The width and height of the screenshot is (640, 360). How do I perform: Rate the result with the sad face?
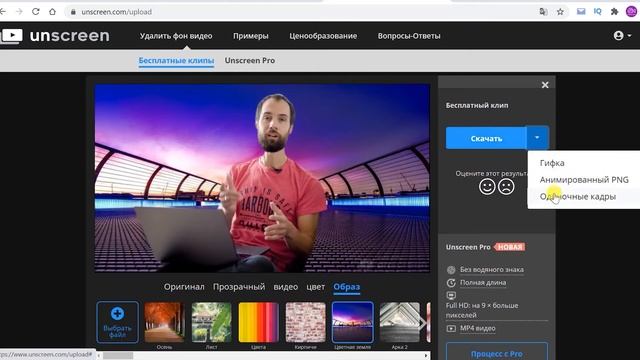[506, 187]
